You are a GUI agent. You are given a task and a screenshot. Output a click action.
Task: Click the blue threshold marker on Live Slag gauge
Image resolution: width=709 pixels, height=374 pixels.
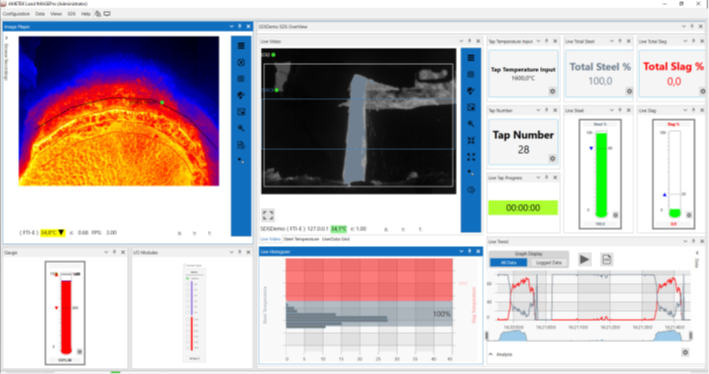click(664, 194)
